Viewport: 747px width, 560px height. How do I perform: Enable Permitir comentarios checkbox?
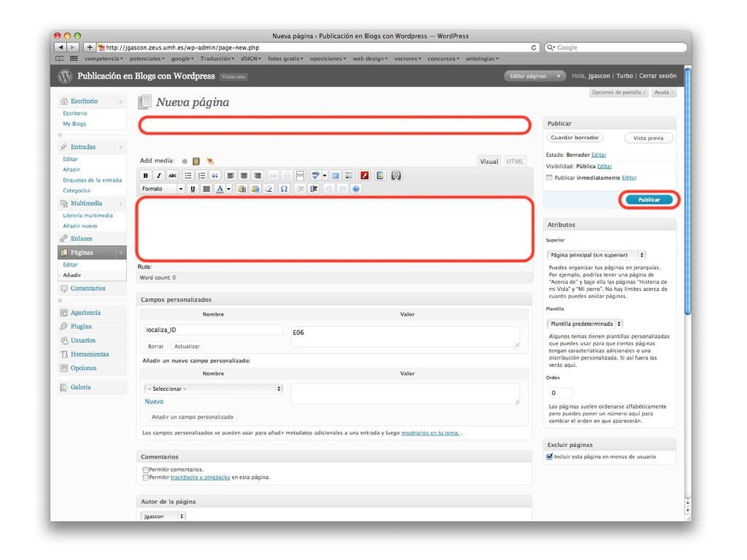pos(146,470)
